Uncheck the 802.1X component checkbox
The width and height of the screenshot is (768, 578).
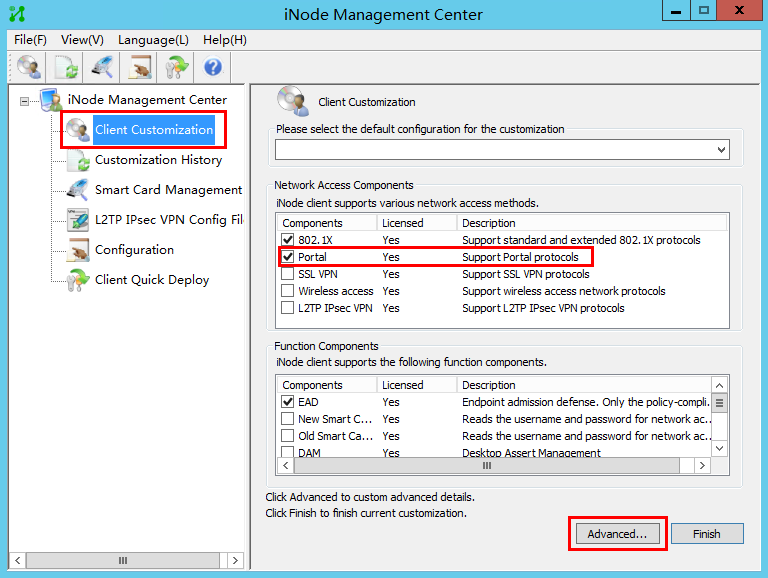[x=288, y=240]
